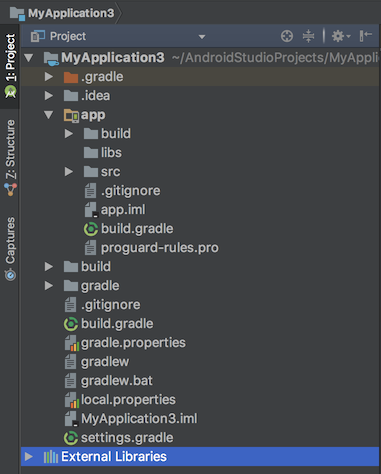Expand the root-level build folder
The image size is (381, 474).
(x=49, y=266)
